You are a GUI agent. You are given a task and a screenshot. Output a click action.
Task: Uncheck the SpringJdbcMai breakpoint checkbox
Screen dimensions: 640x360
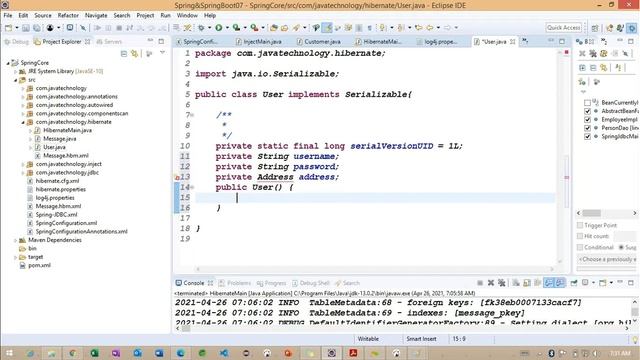pyautogui.click(x=587, y=136)
